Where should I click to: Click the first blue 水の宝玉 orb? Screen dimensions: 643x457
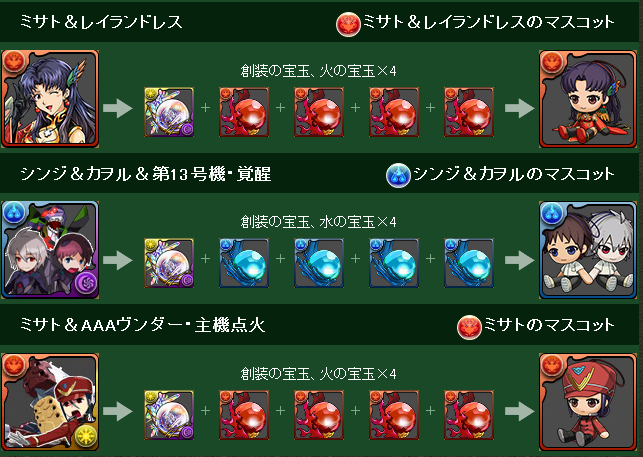[244, 263]
